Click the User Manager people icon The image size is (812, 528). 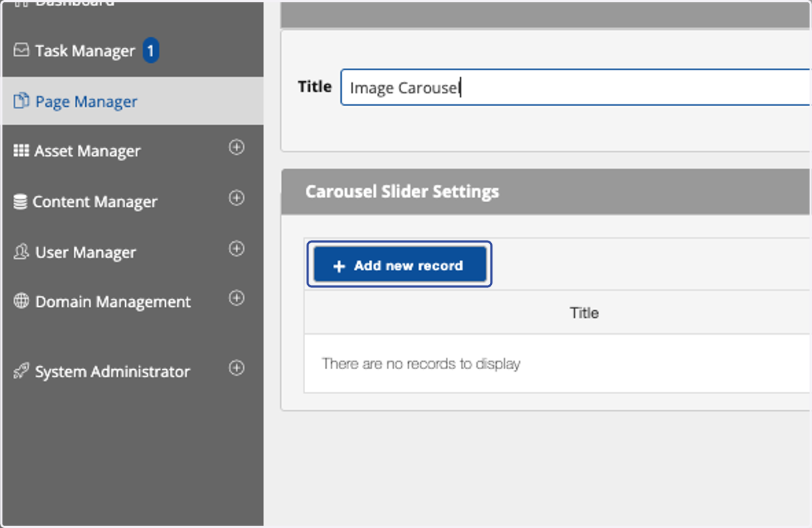coord(22,252)
